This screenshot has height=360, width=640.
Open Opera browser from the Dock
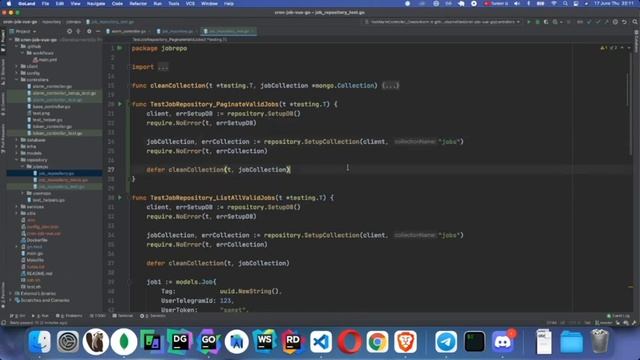349,341
